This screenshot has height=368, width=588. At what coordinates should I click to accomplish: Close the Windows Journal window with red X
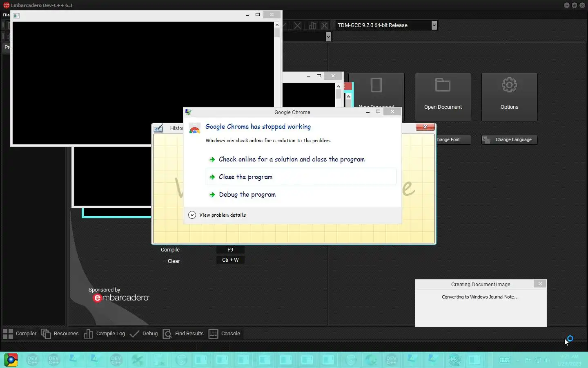(x=425, y=127)
